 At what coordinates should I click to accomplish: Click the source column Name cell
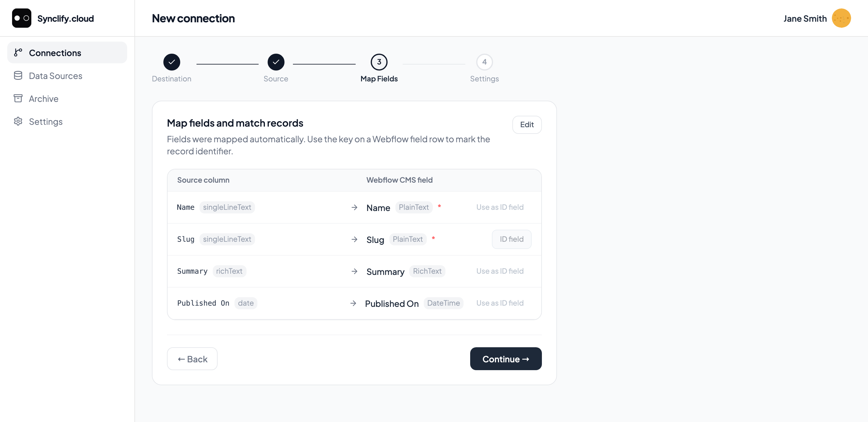[186, 208]
